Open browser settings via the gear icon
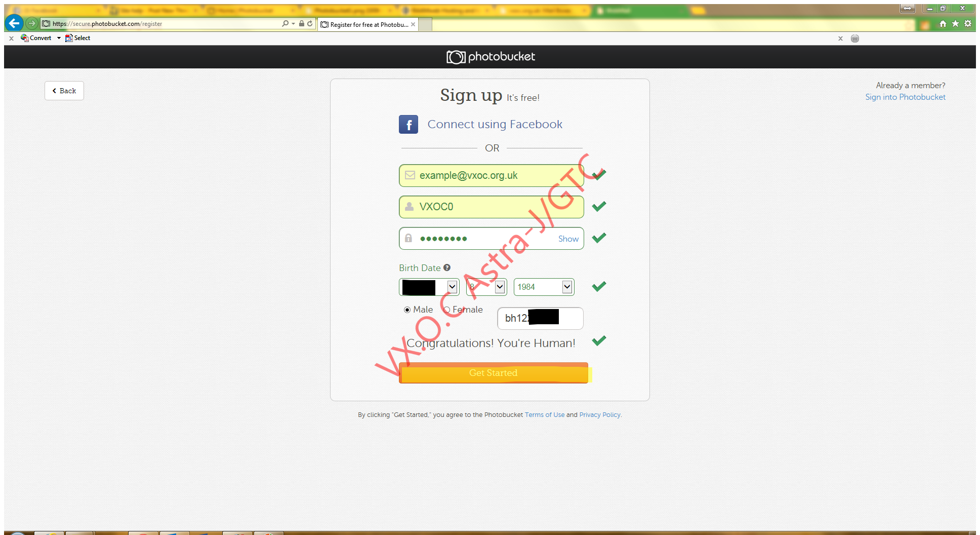The image size is (980, 535). (967, 23)
